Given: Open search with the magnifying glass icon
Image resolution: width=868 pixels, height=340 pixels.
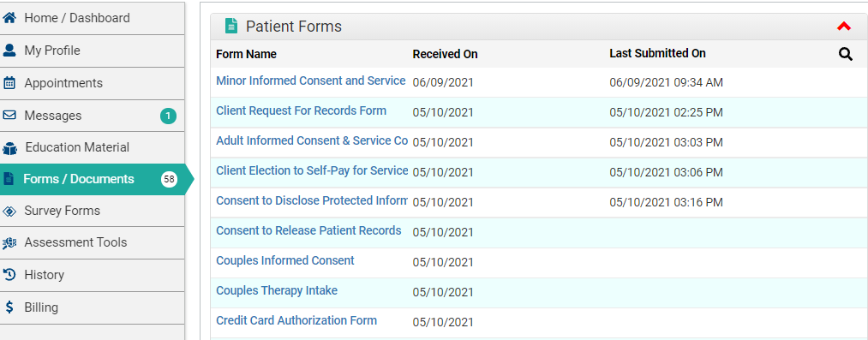Looking at the screenshot, I should (x=846, y=54).
